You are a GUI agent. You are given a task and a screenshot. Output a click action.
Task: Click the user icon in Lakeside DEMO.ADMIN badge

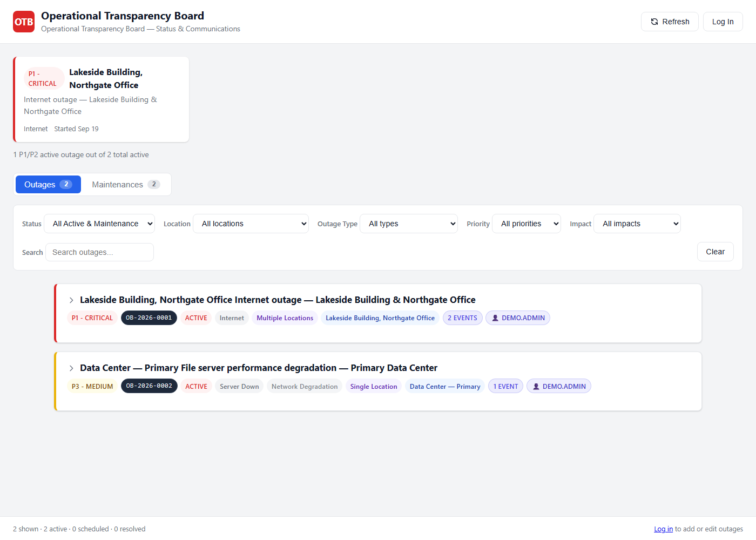(x=495, y=318)
